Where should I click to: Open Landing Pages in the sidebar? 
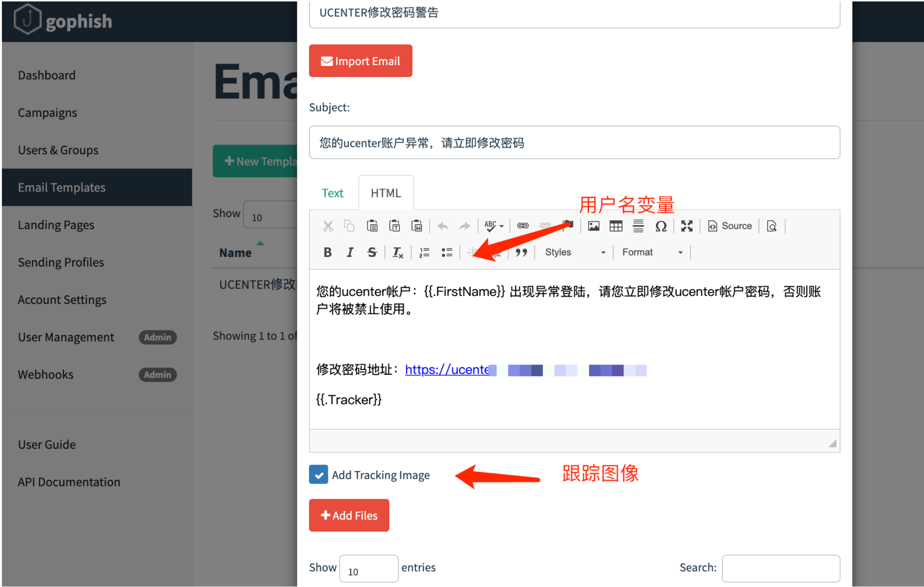point(56,225)
